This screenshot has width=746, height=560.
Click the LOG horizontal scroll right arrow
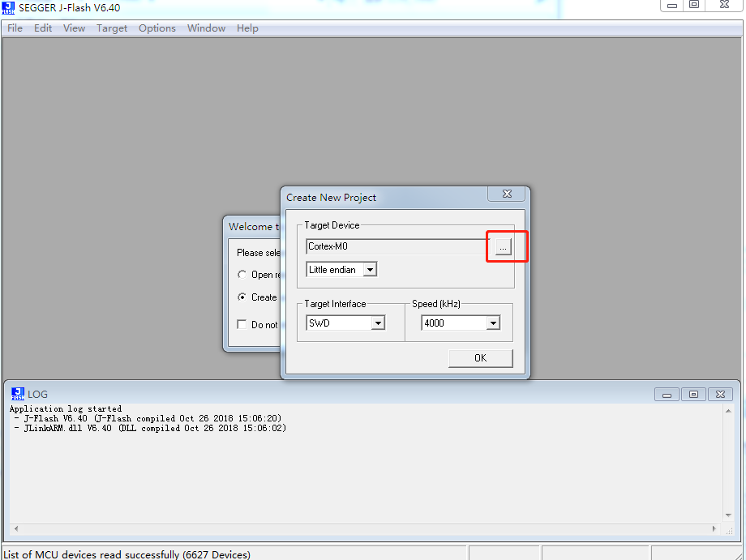[x=714, y=528]
